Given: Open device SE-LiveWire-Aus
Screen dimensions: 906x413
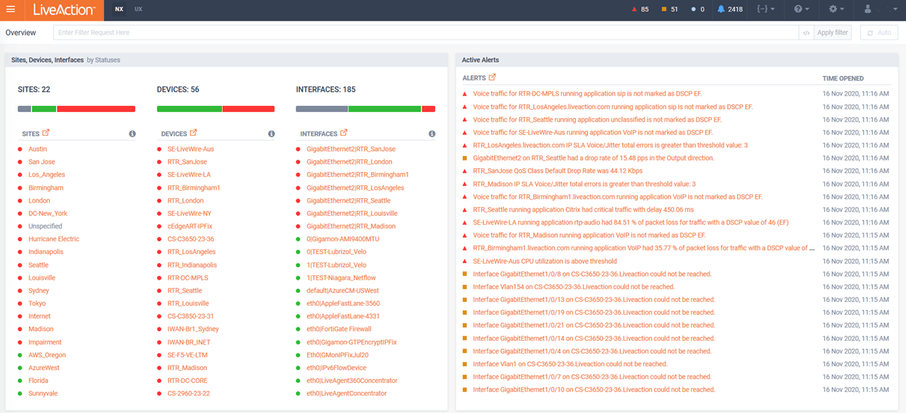Looking at the screenshot, I should [191, 149].
